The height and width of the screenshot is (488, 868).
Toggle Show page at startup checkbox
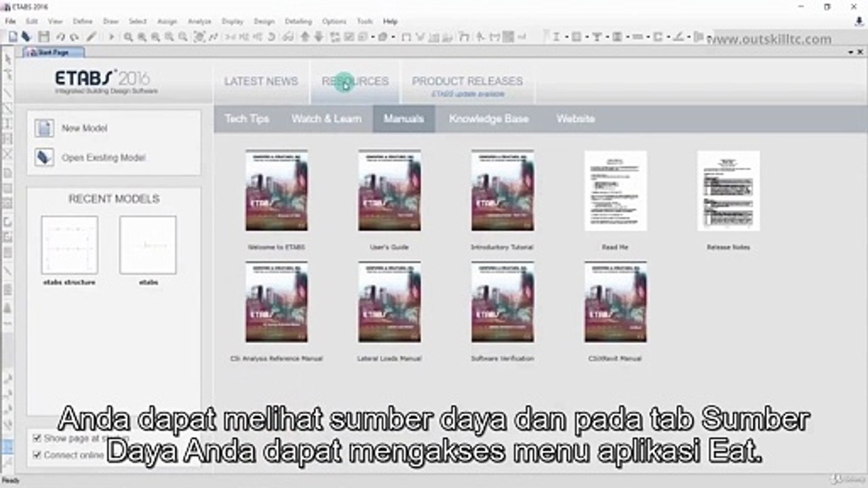37,438
